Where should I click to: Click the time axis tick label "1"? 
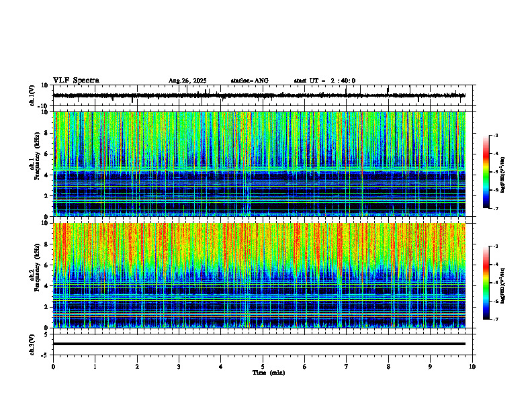pos(95,367)
